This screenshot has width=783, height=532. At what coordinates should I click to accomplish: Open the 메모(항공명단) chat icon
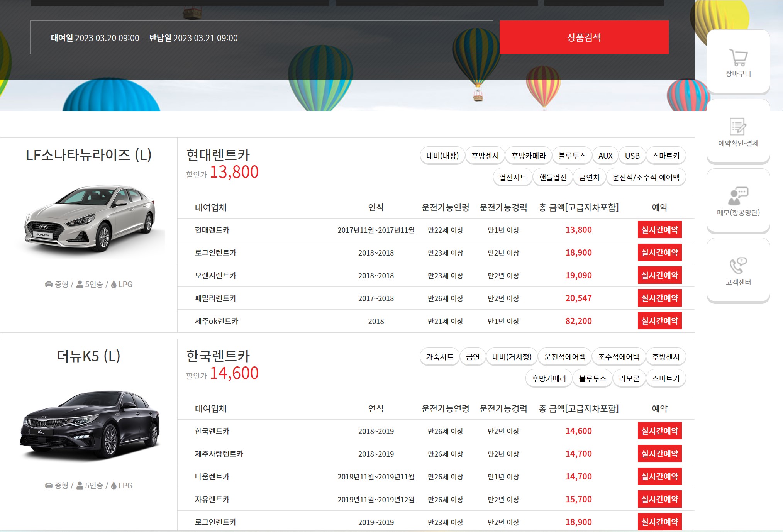coord(738,196)
